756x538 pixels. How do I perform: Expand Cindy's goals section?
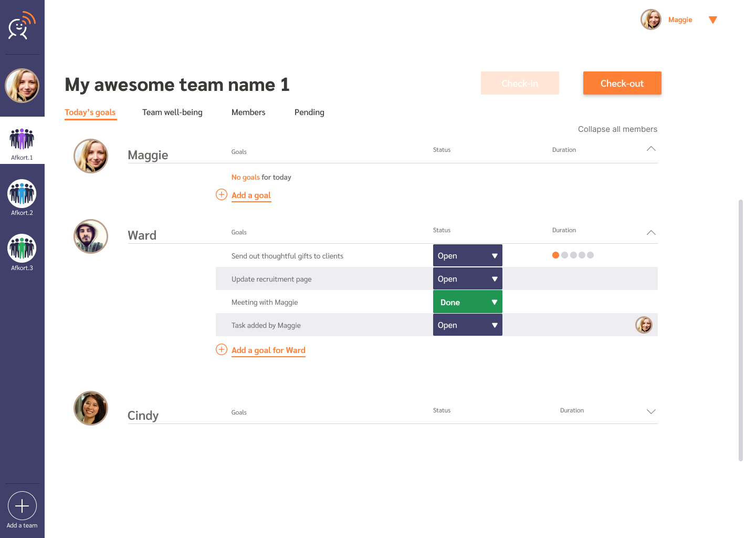coord(651,411)
